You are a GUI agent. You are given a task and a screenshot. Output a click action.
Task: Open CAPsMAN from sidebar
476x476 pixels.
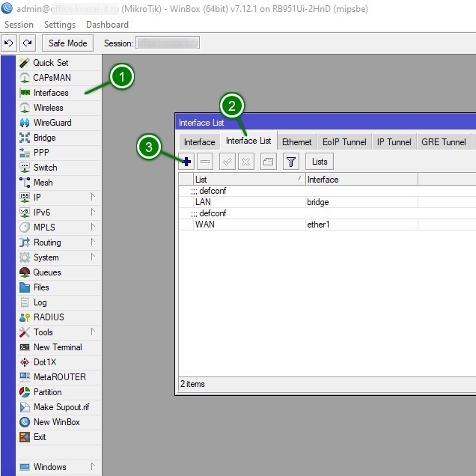click(x=59, y=78)
